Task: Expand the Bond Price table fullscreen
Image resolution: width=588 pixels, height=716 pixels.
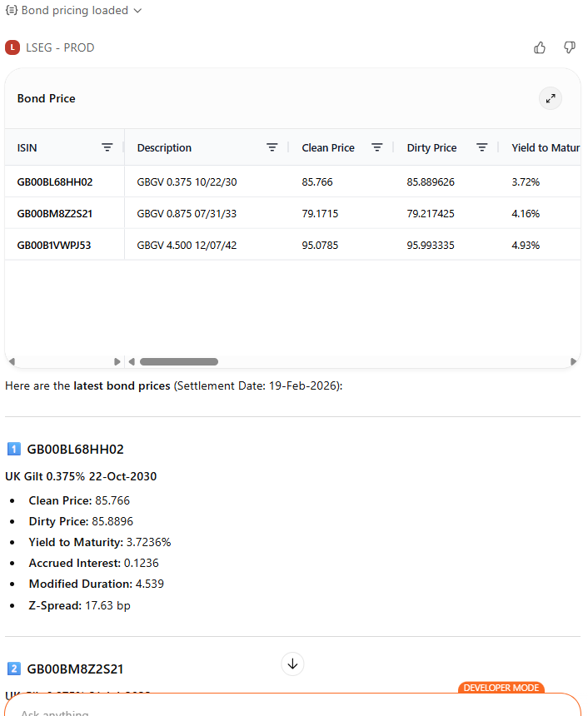Action: (x=550, y=98)
